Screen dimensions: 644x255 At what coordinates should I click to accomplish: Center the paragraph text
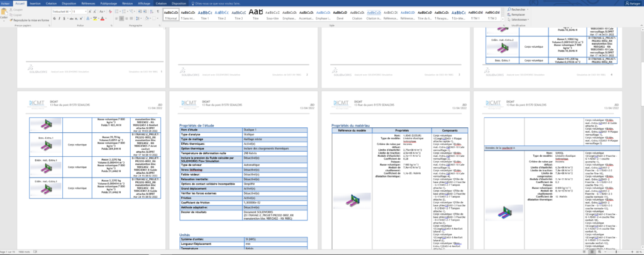[x=121, y=18]
